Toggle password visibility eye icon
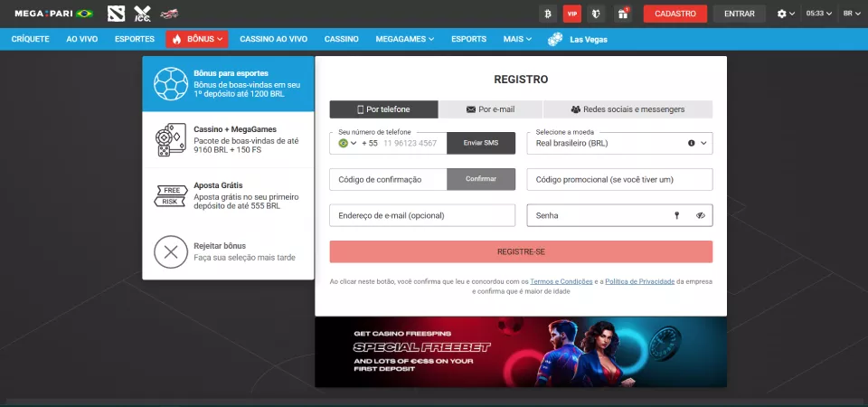The image size is (868, 407). point(700,215)
